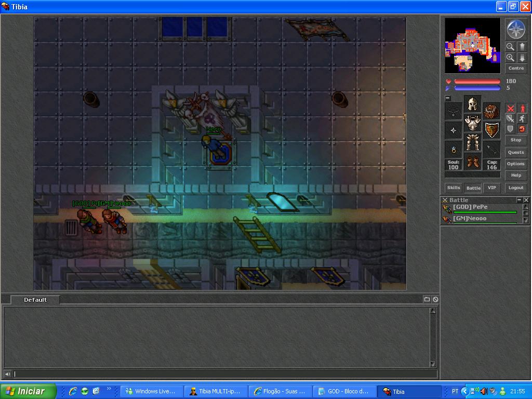Click the blue mana bar
532x399 pixels.
[x=477, y=88]
